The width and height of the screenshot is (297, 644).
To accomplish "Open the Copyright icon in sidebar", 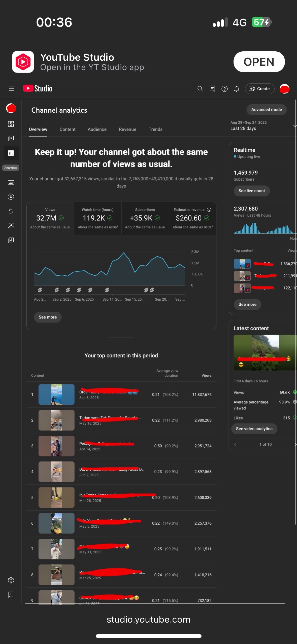I will (x=11, y=197).
